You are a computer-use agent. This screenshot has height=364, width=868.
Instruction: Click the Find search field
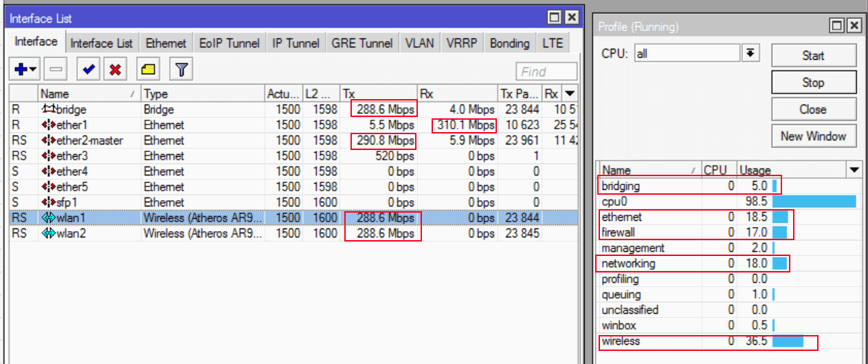pyautogui.click(x=546, y=72)
